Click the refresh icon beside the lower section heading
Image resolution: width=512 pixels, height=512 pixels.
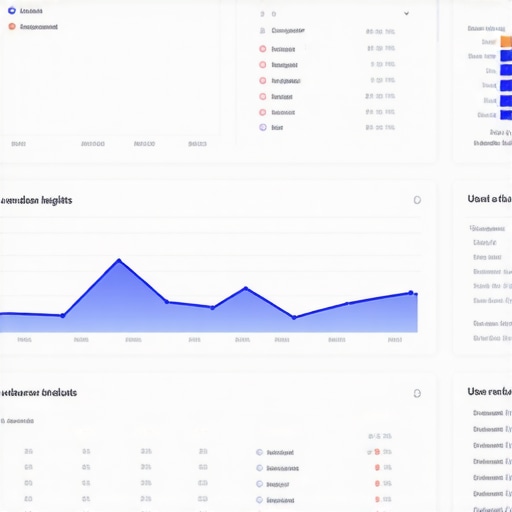pos(417,393)
